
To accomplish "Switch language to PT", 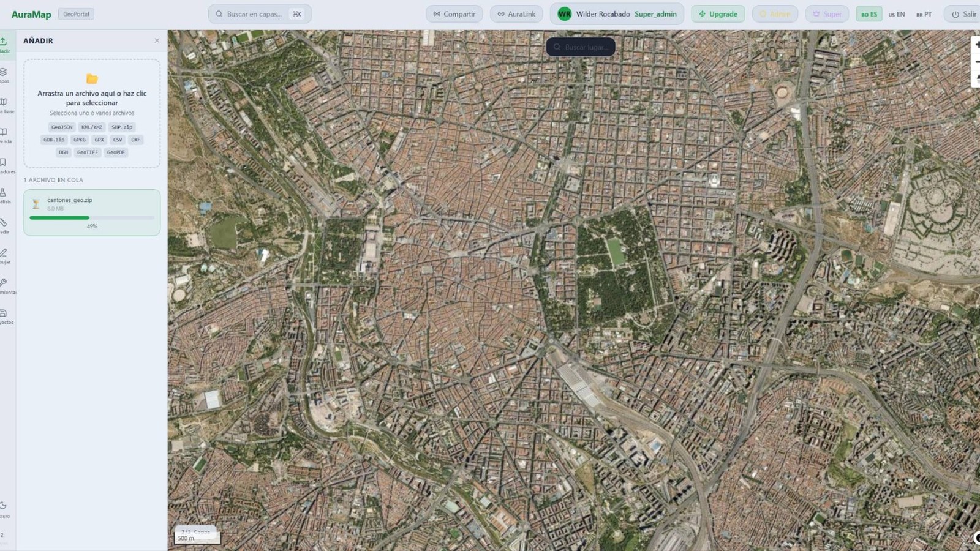I will click(924, 14).
